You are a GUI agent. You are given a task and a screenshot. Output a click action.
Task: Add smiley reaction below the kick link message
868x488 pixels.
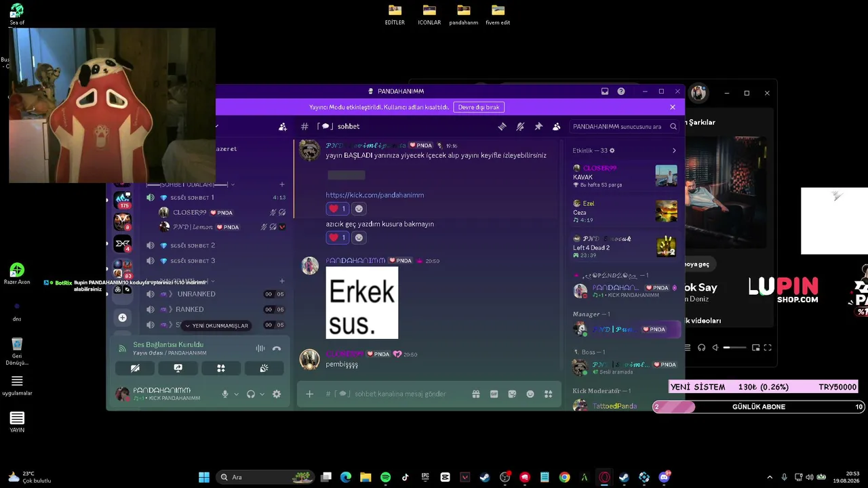coord(359,209)
